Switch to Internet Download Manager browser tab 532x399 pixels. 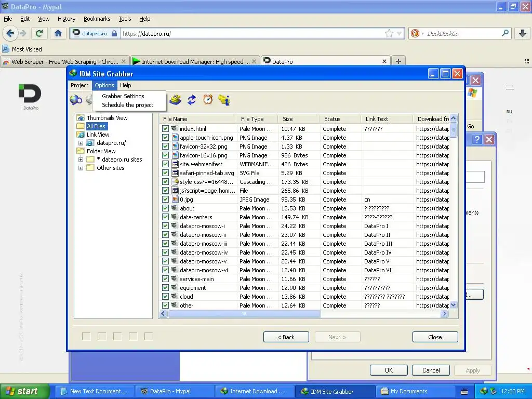(x=195, y=61)
